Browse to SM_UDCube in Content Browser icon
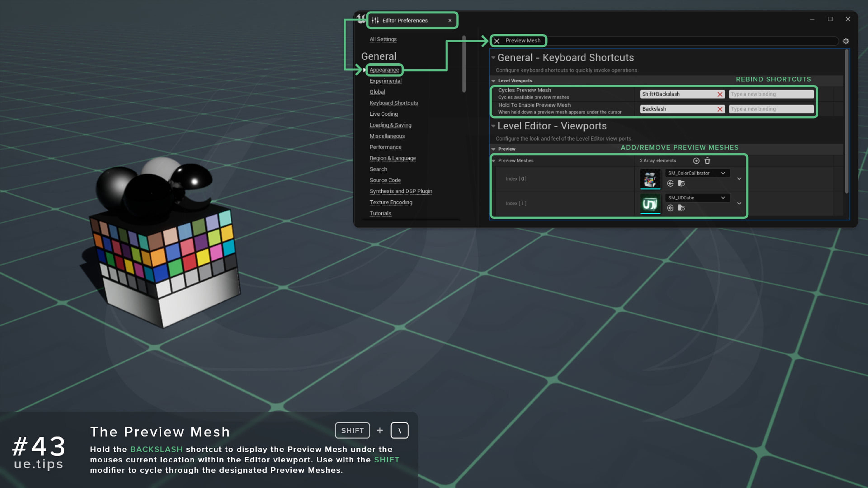Image resolution: width=868 pixels, height=488 pixels. coord(681,208)
